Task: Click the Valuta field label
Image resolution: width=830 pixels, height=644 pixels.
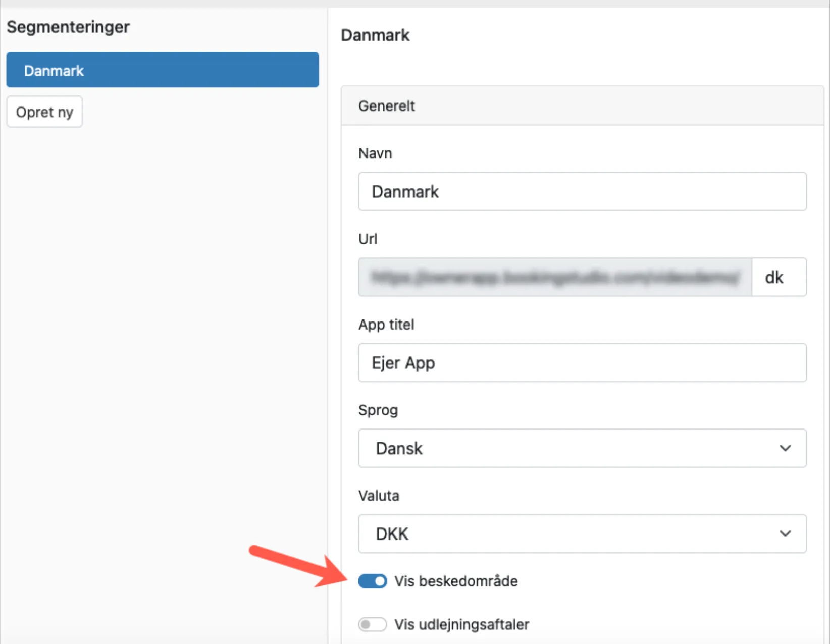Action: point(379,496)
